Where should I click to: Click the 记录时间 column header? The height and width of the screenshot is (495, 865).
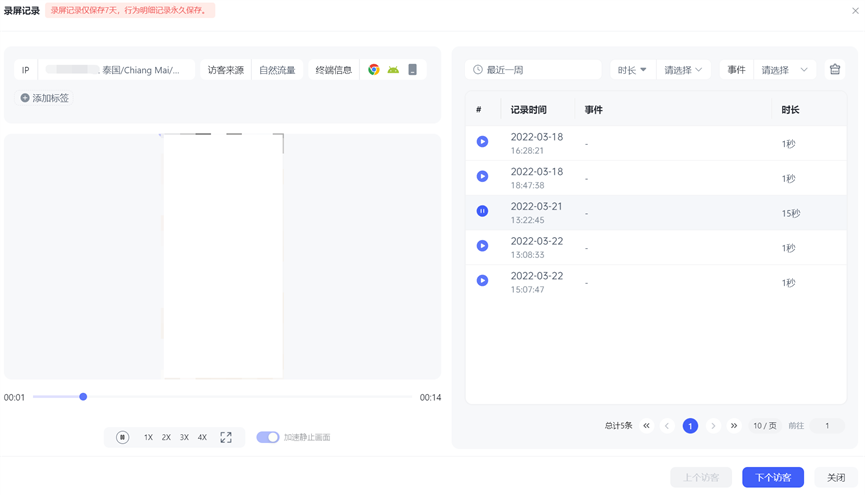[x=528, y=110]
